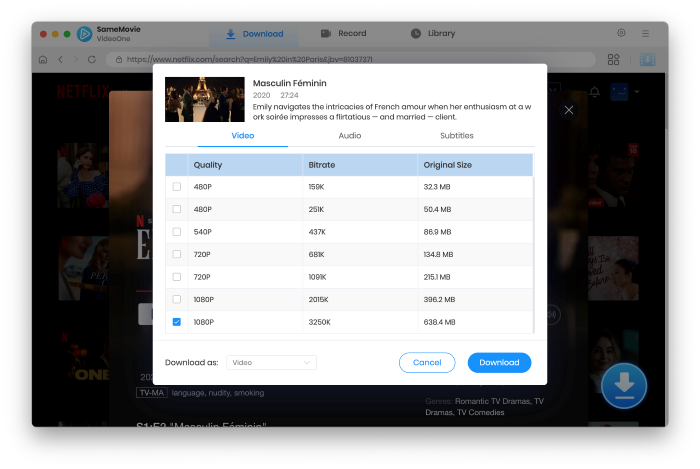The width and height of the screenshot is (700, 469).
Task: Click the TV-MA rating badge
Action: (151, 393)
